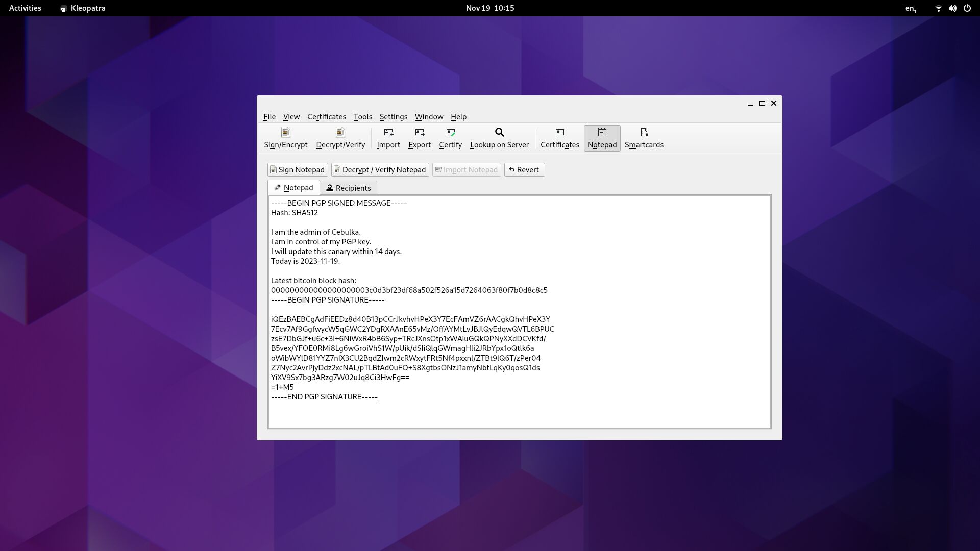Screen dimensions: 980x551
Task: Select the Notepad toolbar view
Action: (x=602, y=138)
